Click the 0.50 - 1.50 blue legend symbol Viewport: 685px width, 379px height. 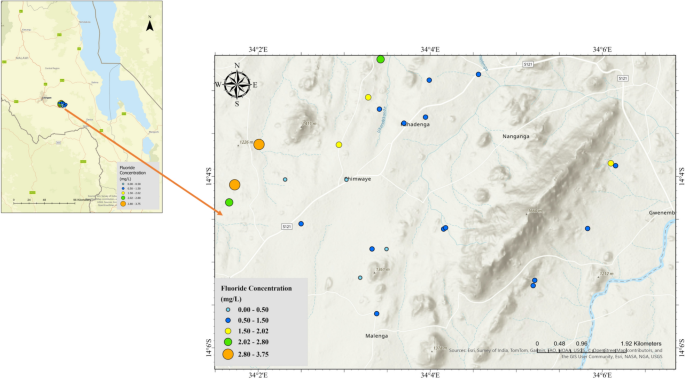(x=228, y=320)
